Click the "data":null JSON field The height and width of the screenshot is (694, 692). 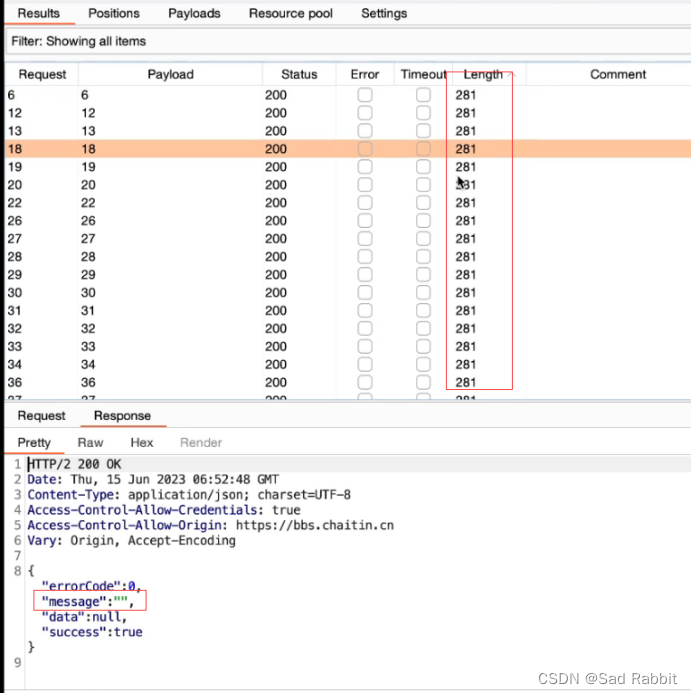tap(84, 617)
